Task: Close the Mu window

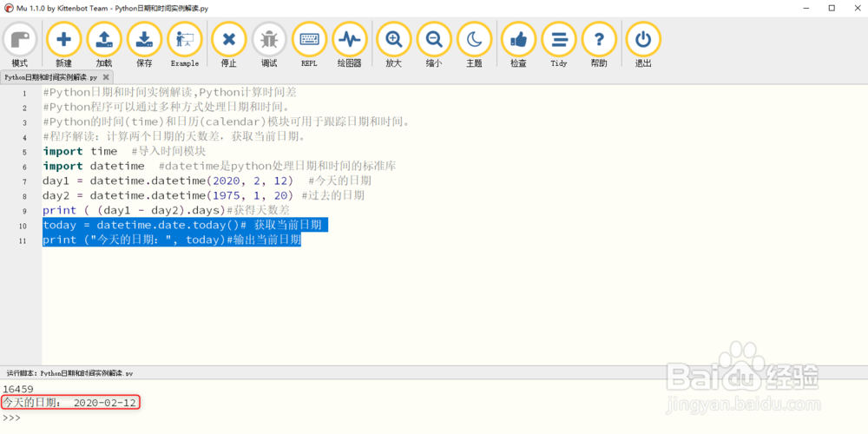Action: [x=857, y=9]
